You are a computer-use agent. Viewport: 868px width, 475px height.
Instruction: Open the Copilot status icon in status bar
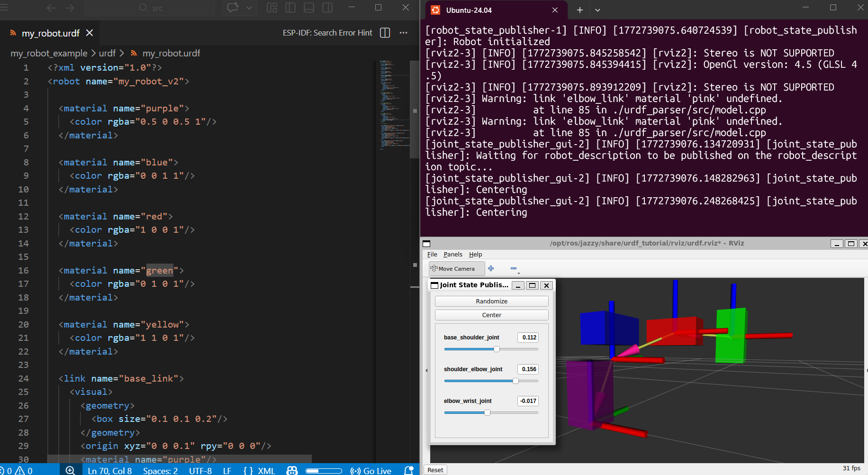coord(292,470)
